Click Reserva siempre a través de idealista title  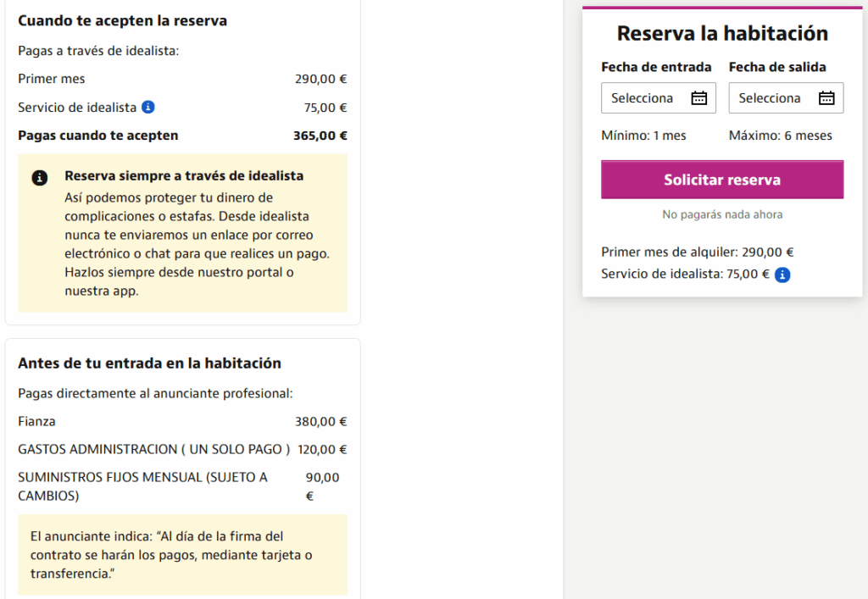click(x=184, y=176)
